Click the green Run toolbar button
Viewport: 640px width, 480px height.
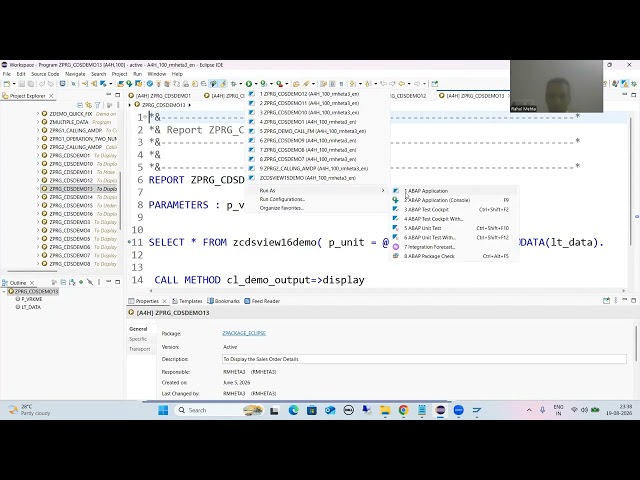coord(249,84)
